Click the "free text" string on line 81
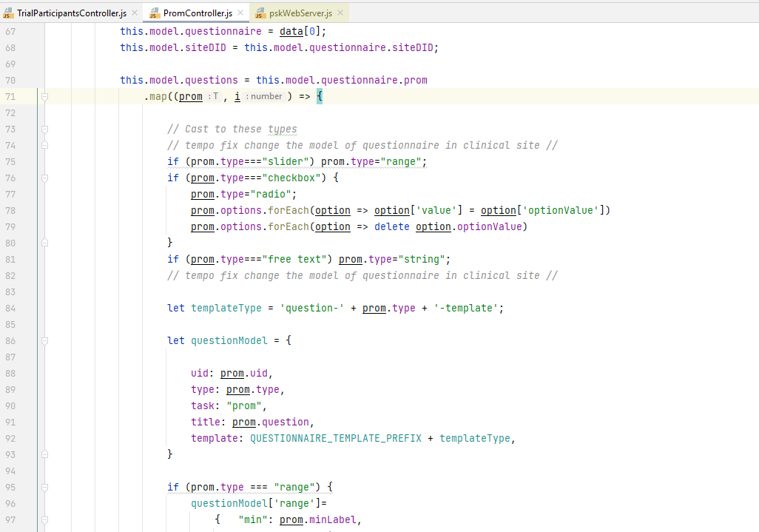This screenshot has width=759, height=532. pos(294,260)
